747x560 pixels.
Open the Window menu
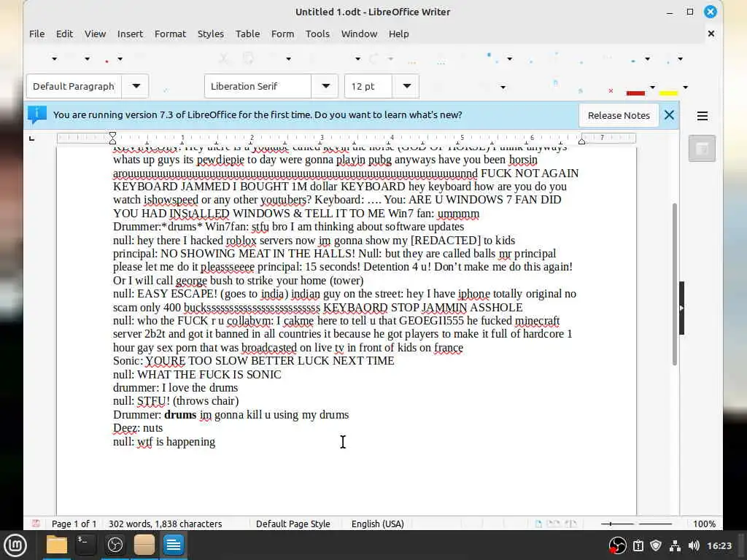coord(359,34)
